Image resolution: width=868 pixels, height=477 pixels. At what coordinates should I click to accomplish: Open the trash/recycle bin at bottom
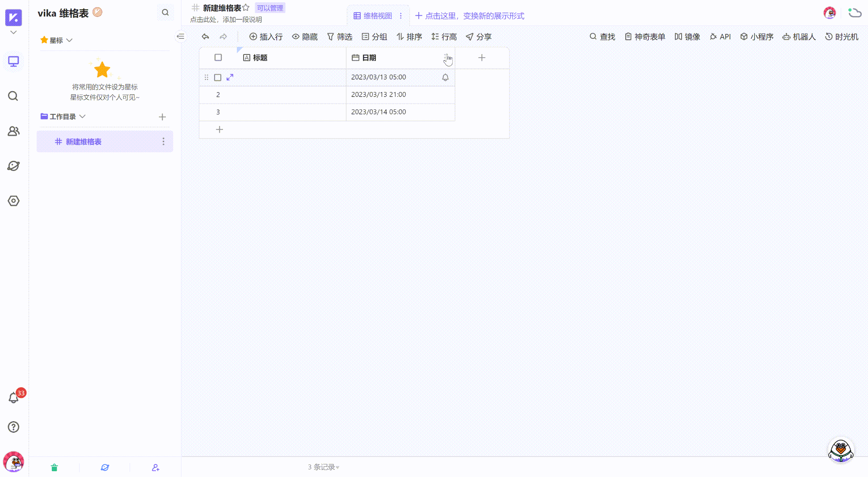[x=54, y=467]
